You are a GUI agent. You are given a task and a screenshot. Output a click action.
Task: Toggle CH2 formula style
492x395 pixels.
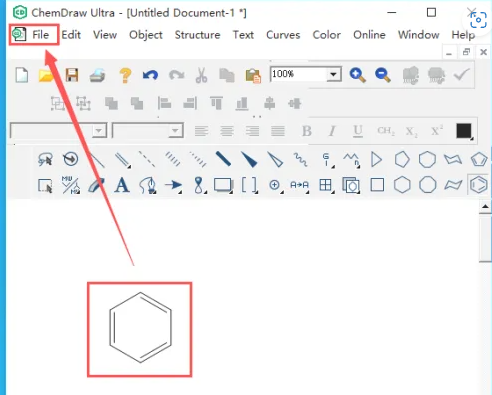pos(386,131)
